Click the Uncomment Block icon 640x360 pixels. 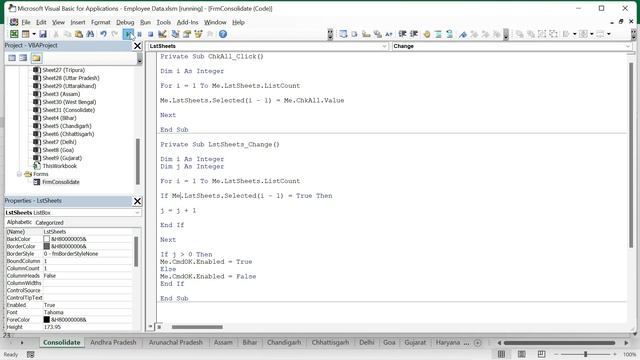pyautogui.click(x=449, y=34)
